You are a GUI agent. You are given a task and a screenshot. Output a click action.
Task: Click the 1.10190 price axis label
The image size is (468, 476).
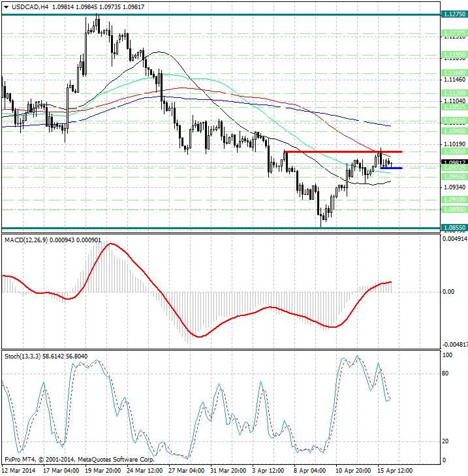[x=454, y=144]
